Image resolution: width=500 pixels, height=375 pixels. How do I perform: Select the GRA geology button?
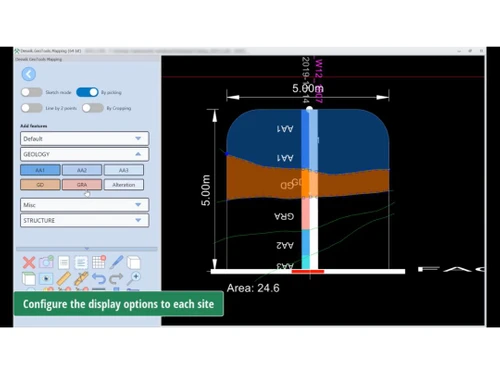point(82,185)
